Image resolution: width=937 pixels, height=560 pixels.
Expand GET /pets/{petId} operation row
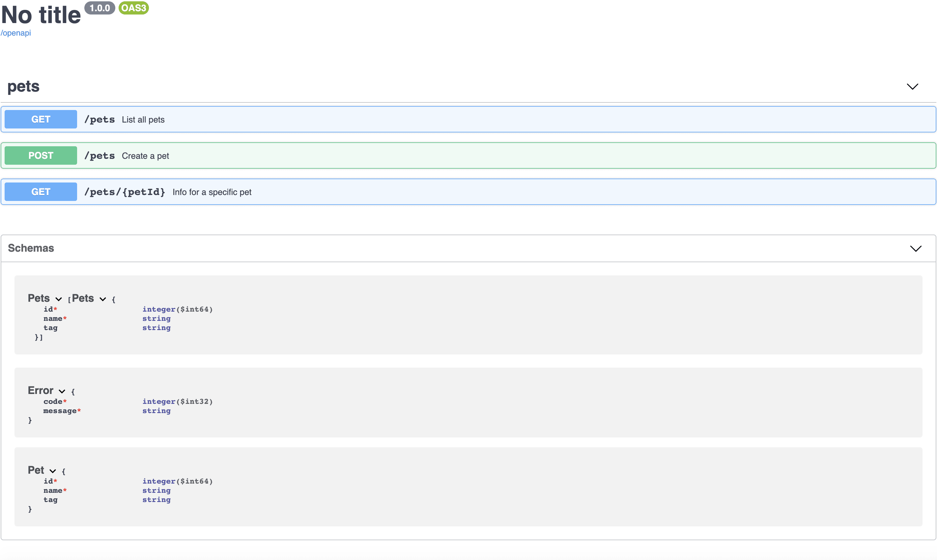528,192
